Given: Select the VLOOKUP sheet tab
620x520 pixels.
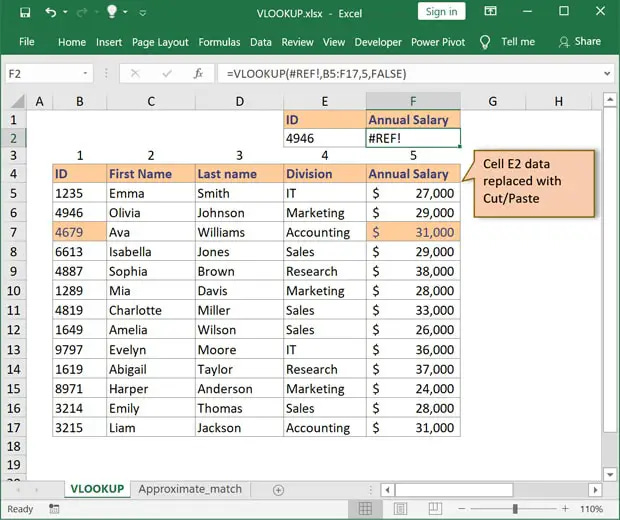Looking at the screenshot, I should [x=97, y=489].
